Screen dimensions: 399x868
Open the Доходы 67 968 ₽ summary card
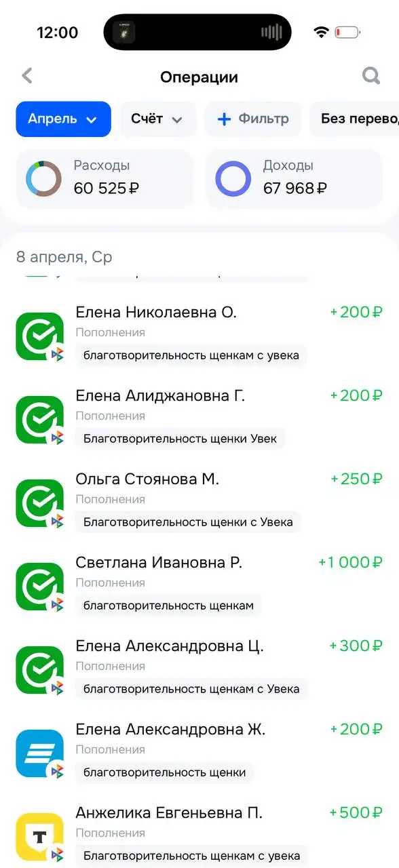(x=294, y=178)
